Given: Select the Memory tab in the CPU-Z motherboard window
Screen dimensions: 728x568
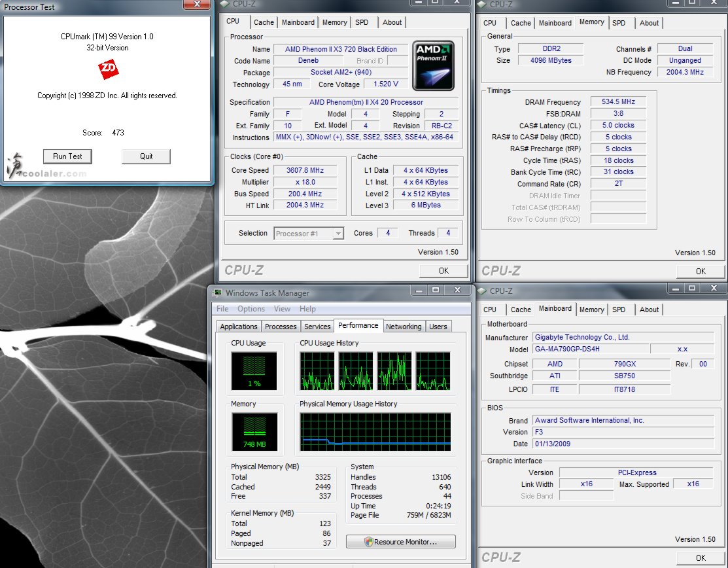Looking at the screenshot, I should click(591, 310).
